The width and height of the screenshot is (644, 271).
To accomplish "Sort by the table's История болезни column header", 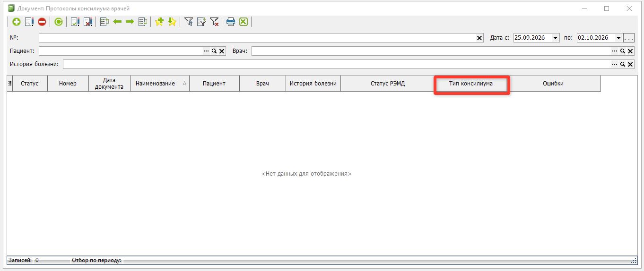I will click(313, 84).
